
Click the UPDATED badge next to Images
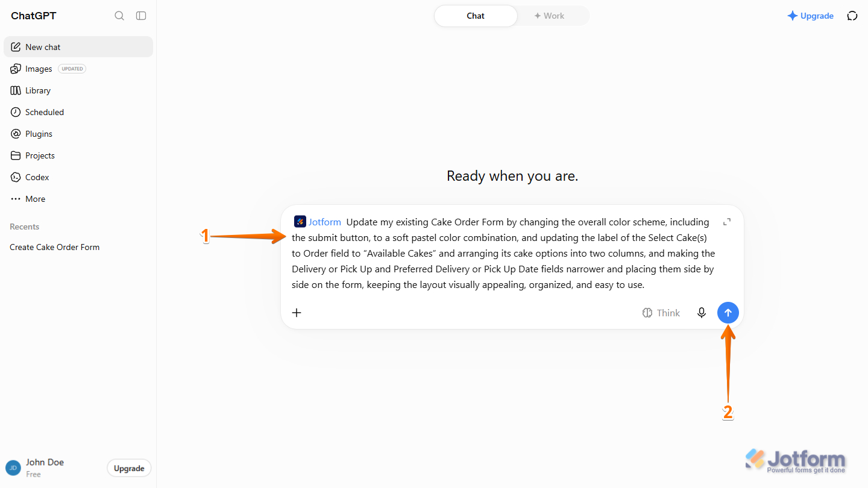click(72, 69)
